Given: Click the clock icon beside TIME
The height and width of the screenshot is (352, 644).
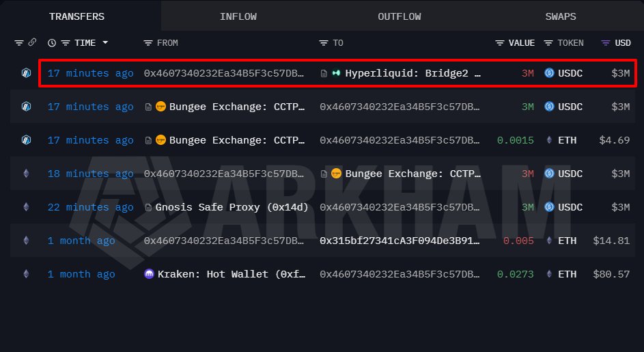Looking at the screenshot, I should coord(52,43).
